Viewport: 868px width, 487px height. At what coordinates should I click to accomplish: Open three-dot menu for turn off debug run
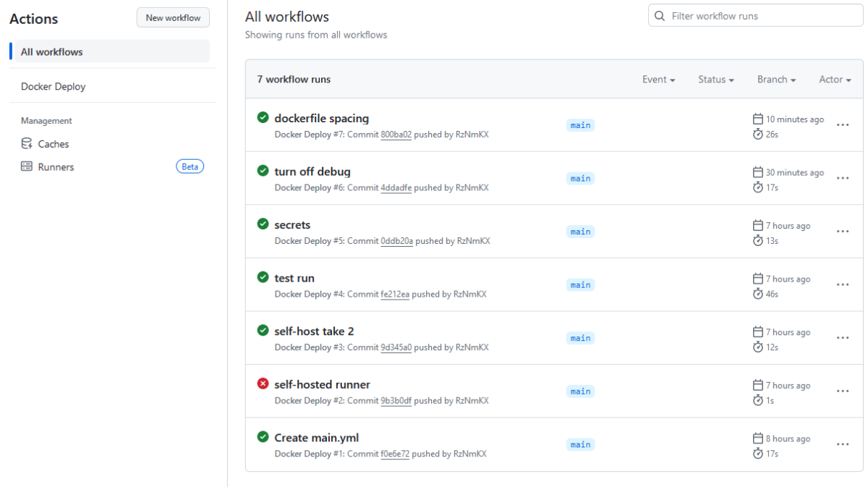(842, 178)
